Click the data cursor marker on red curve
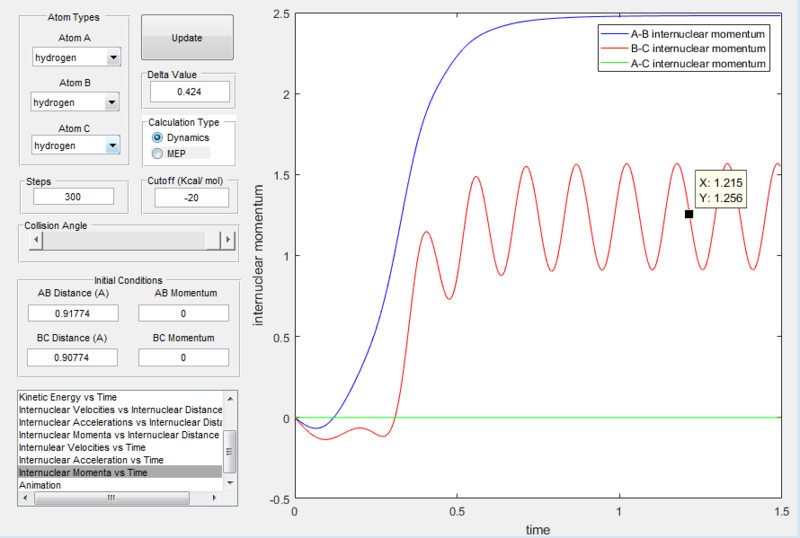 pos(689,214)
